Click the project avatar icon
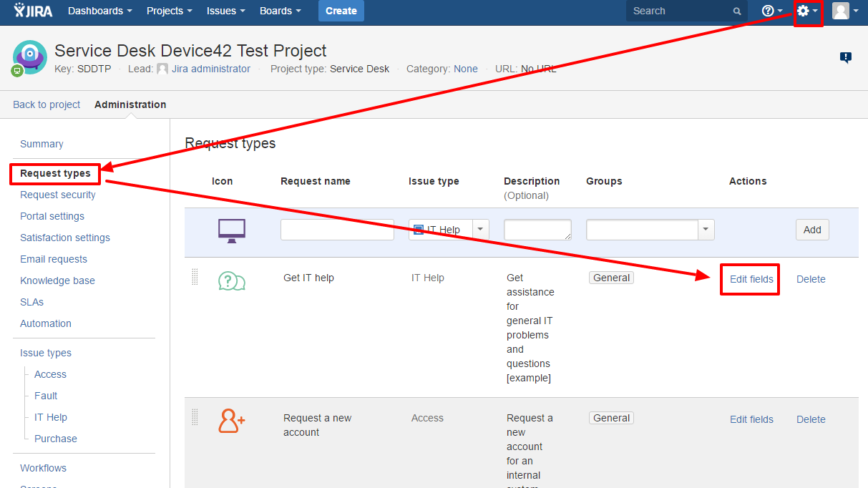Screen dimensions: 868x488 [29, 57]
